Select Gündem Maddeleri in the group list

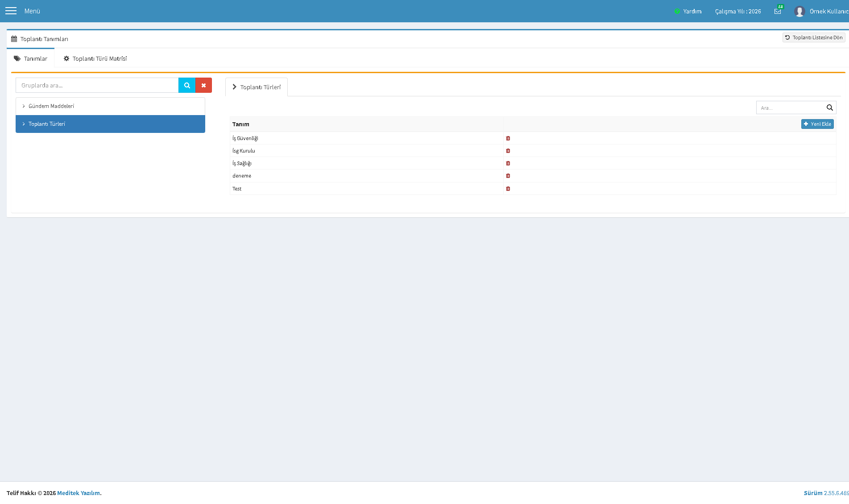pyautogui.click(x=110, y=106)
